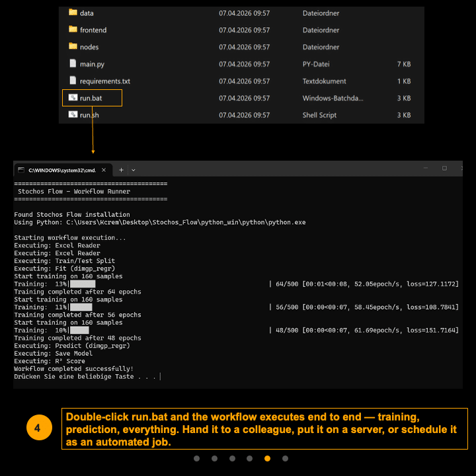
Task: Click the 'Shell Script' type cell
Action: pyautogui.click(x=319, y=115)
